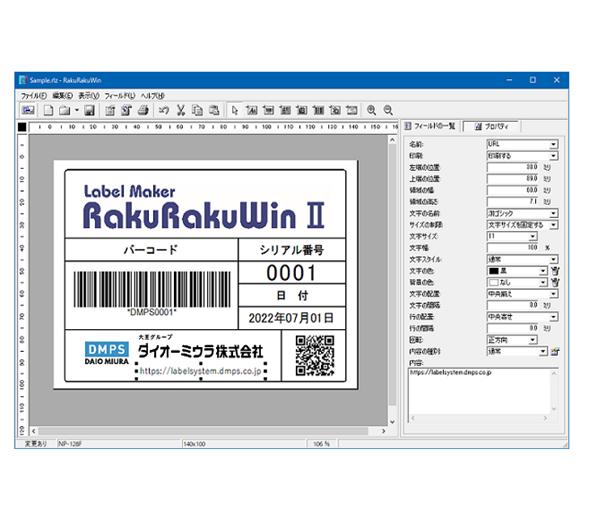Open the 行の配置 dropdown showing 中央寄せ
589x531 pixels.
pyautogui.click(x=553, y=317)
